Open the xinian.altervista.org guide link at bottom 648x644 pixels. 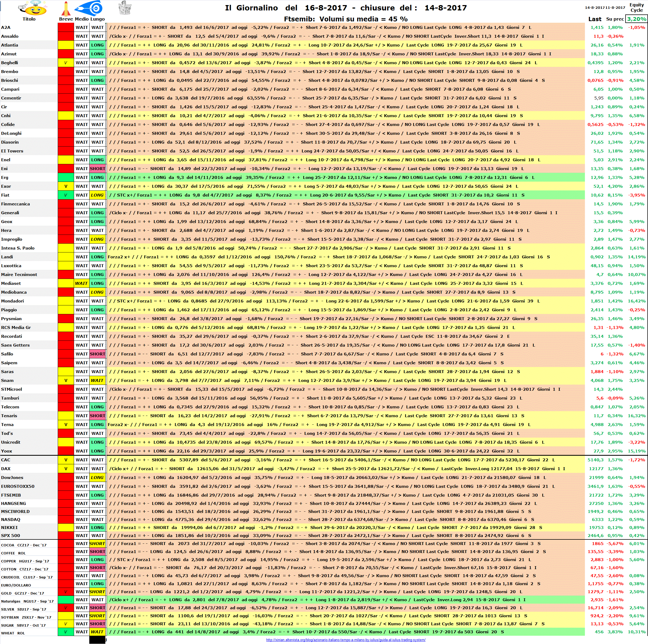point(346,640)
